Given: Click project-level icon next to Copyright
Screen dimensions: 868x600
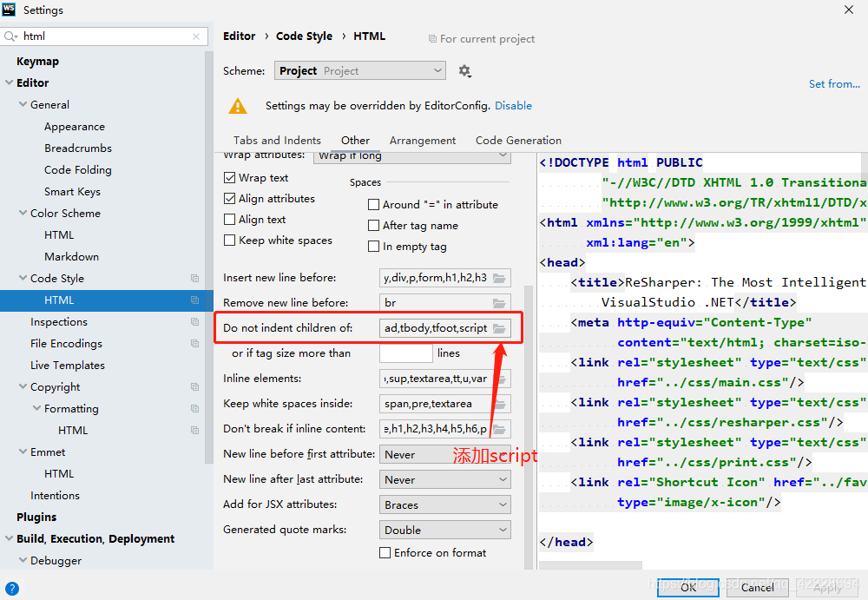Looking at the screenshot, I should [x=194, y=386].
